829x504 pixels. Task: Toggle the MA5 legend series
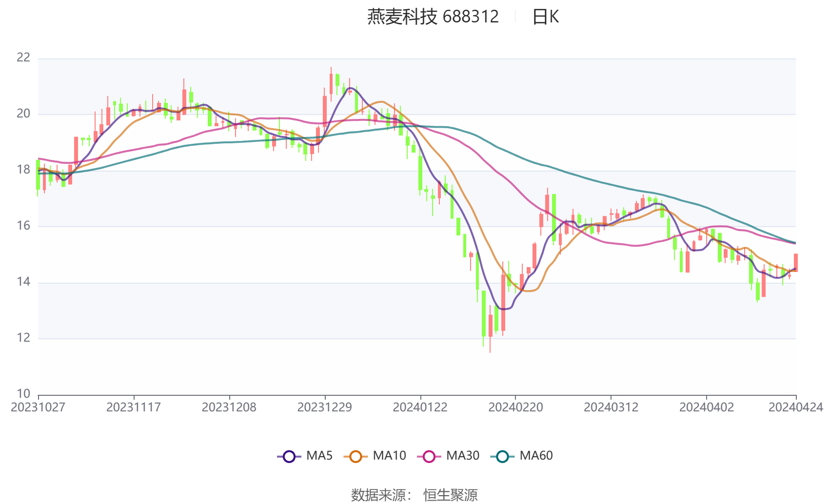click(305, 456)
